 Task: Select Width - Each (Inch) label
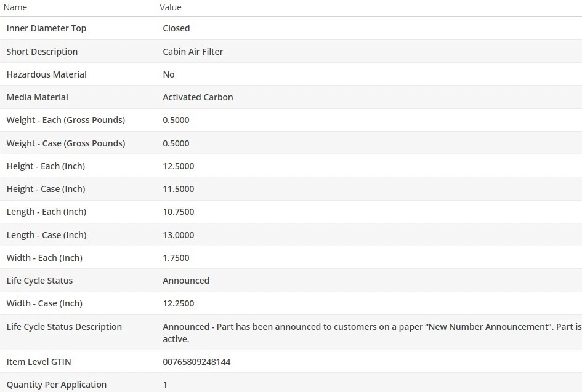[44, 258]
